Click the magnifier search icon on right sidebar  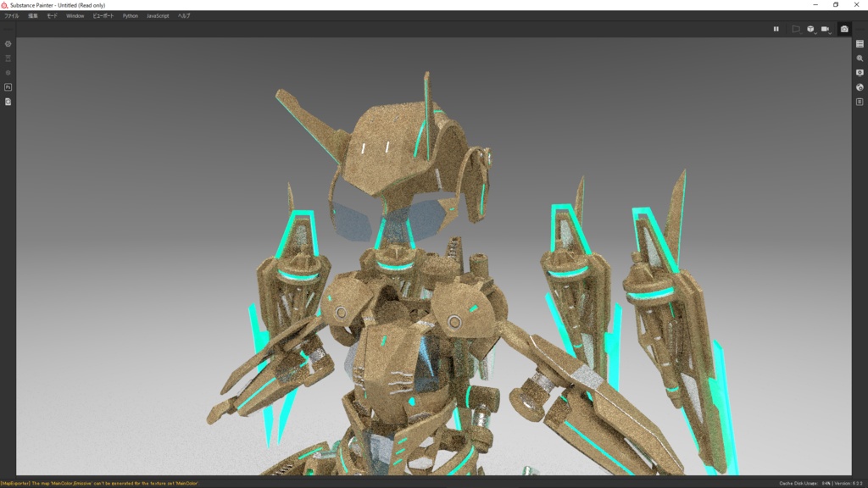(x=859, y=58)
